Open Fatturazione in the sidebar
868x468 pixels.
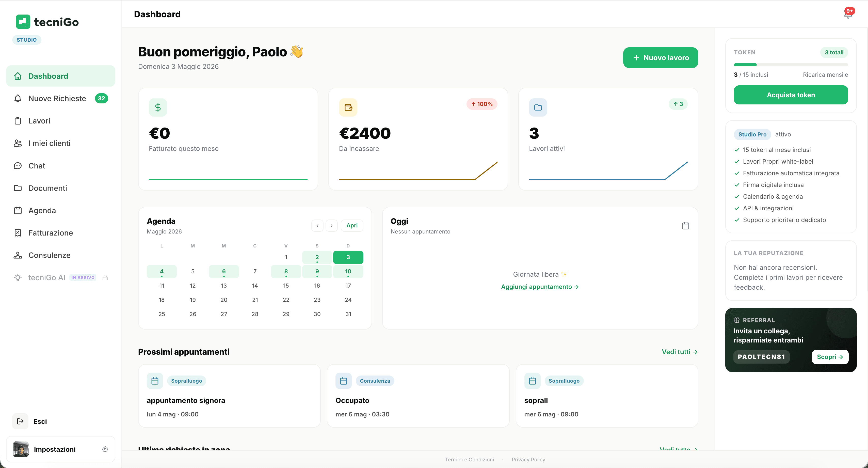point(61,233)
